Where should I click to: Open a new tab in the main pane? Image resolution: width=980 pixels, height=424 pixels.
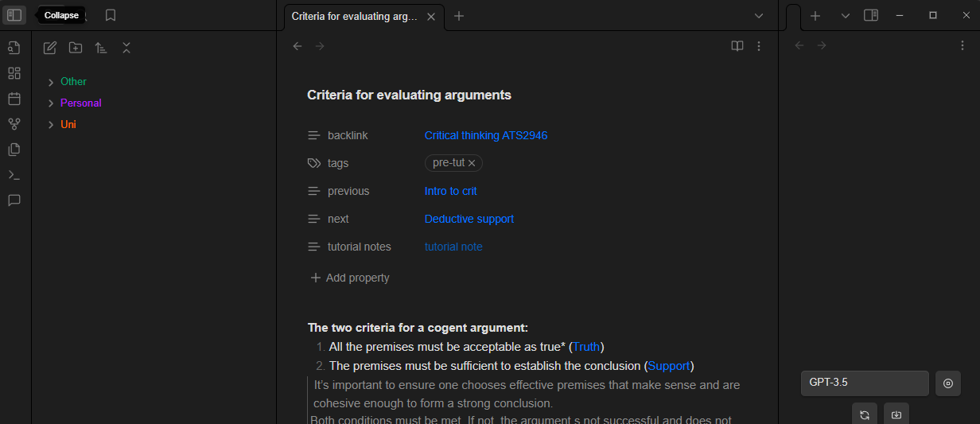tap(459, 16)
